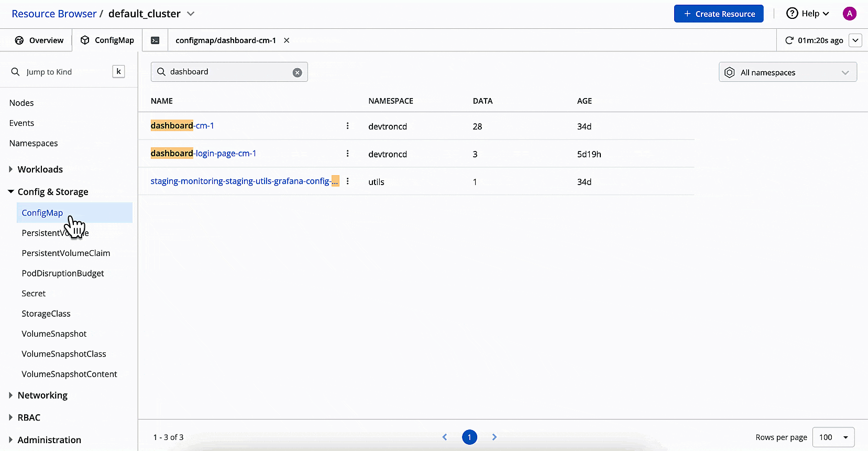Open kebab menu for staging-monitoring grafana config

coord(347,181)
